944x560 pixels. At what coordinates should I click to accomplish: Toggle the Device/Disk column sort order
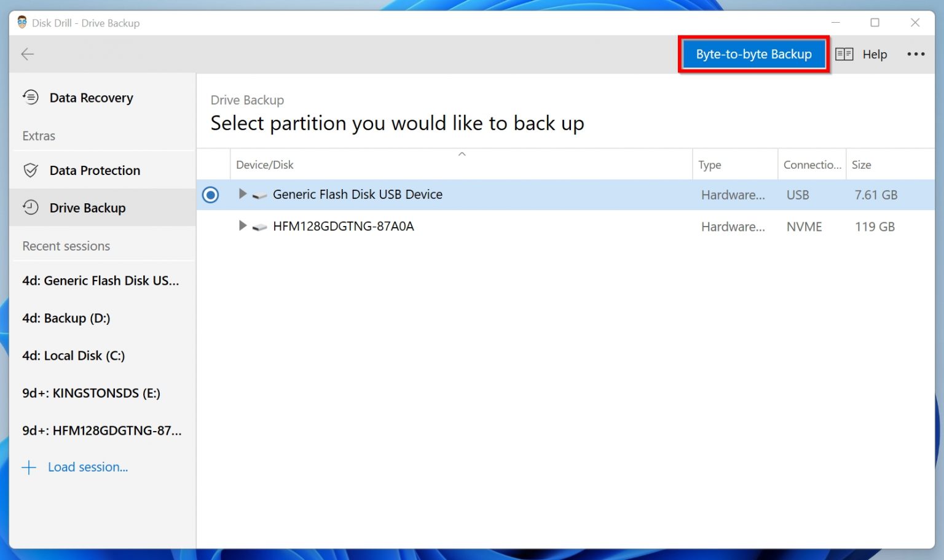(x=462, y=154)
